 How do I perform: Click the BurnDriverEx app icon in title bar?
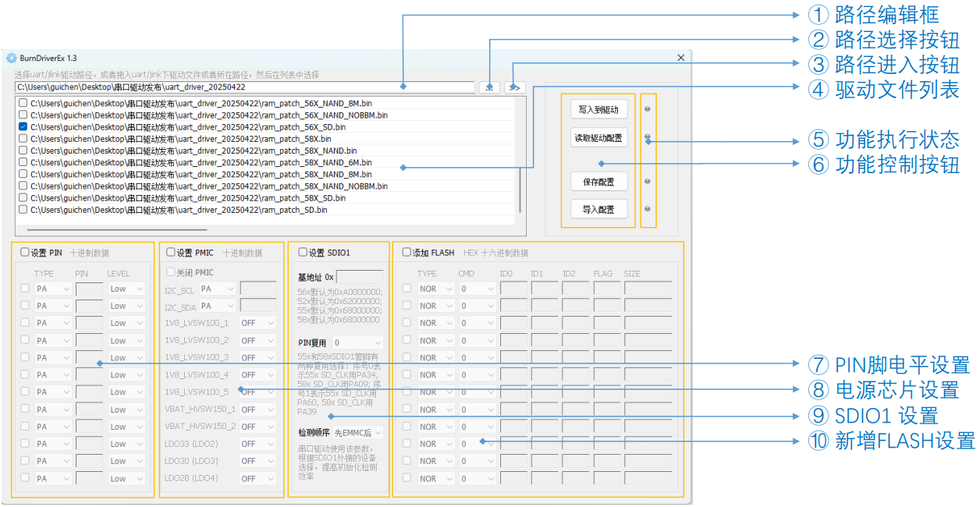(x=12, y=58)
